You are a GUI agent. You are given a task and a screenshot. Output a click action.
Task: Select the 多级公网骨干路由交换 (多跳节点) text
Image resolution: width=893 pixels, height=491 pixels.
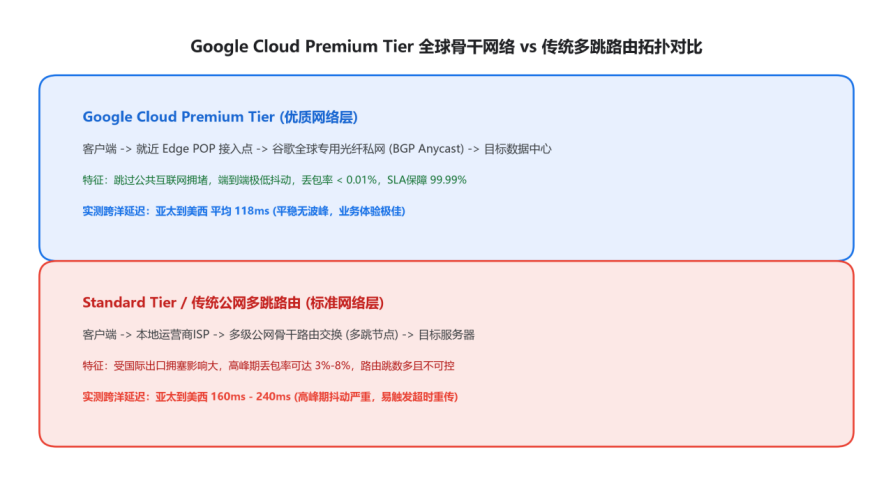pos(314,335)
